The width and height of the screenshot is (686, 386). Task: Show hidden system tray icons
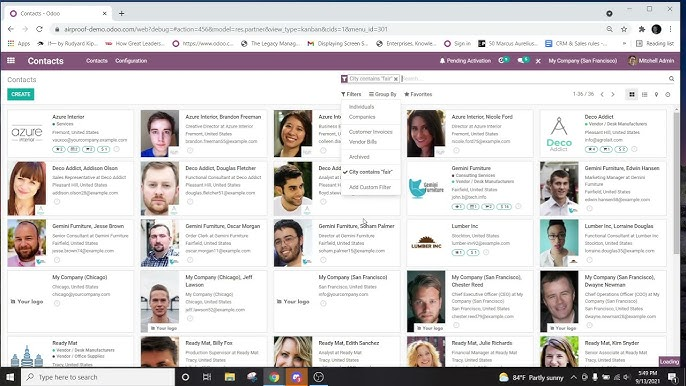[574, 377]
